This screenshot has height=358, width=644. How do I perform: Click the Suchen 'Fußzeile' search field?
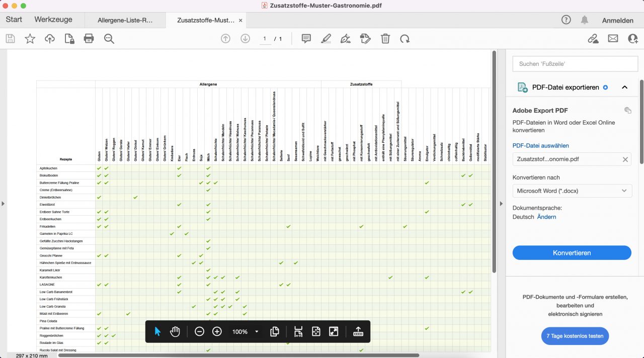coord(568,64)
